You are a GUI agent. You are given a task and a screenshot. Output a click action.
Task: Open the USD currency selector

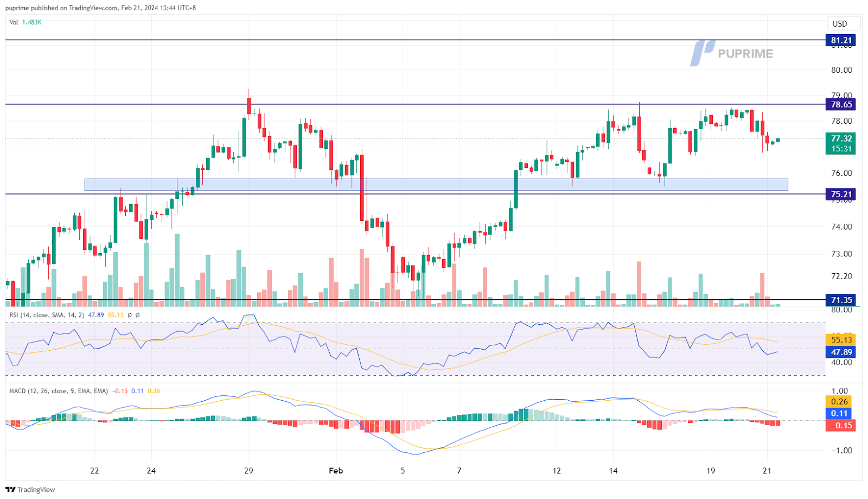click(844, 24)
